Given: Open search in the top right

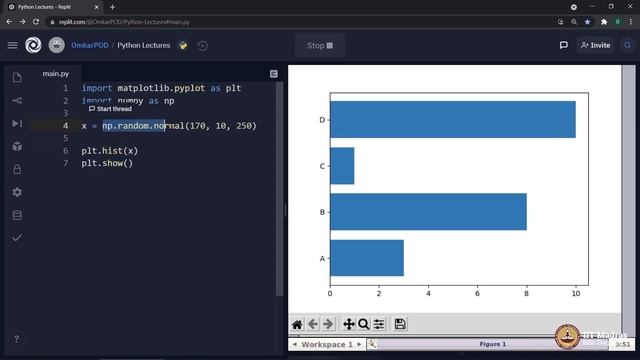Looking at the screenshot, I should 627,45.
